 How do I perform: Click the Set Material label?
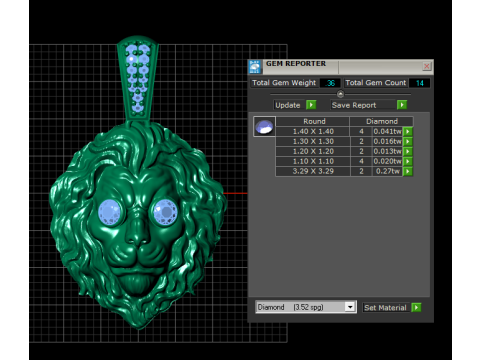tap(385, 308)
